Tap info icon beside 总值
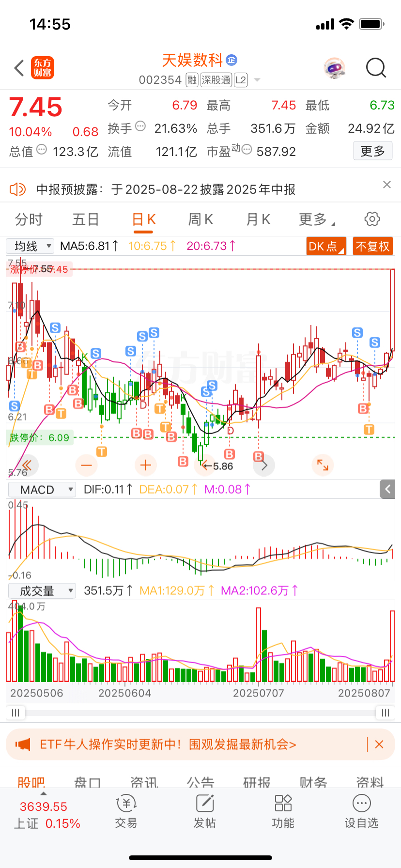This screenshot has width=401, height=868. (42, 149)
